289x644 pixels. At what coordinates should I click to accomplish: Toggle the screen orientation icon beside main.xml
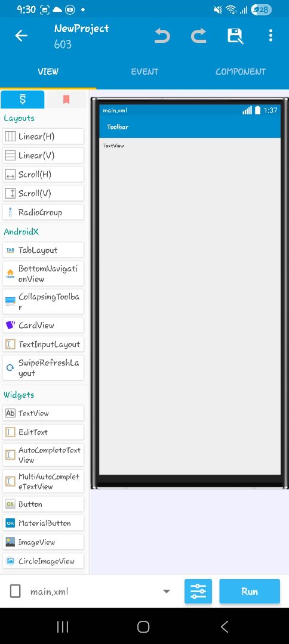15,592
